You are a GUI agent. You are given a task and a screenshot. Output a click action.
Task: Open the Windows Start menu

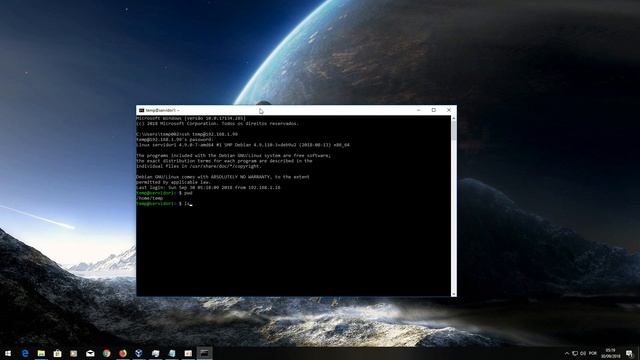coord(8,353)
